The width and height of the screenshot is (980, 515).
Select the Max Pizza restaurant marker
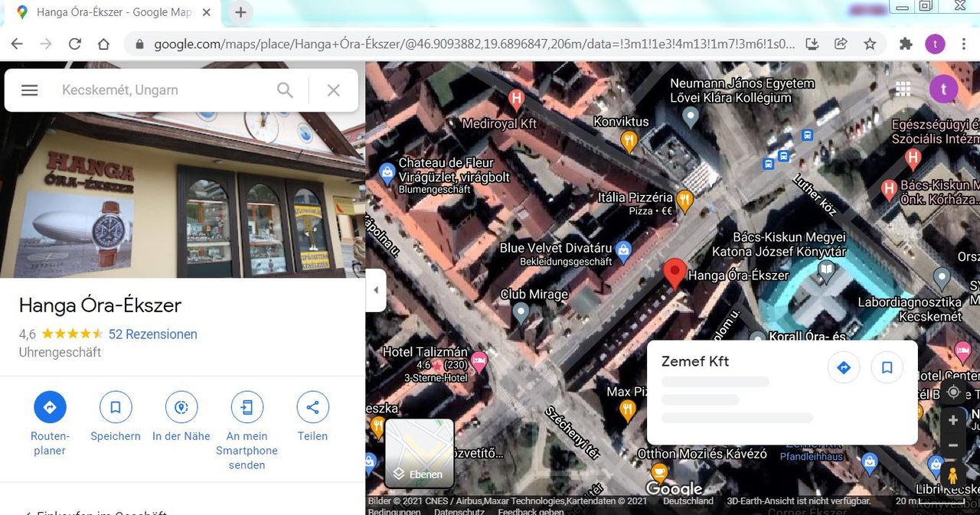628,409
